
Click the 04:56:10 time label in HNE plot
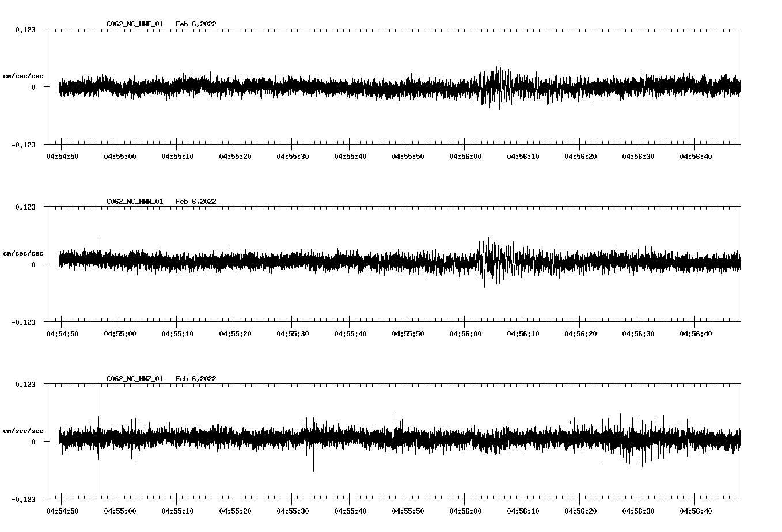523,156
